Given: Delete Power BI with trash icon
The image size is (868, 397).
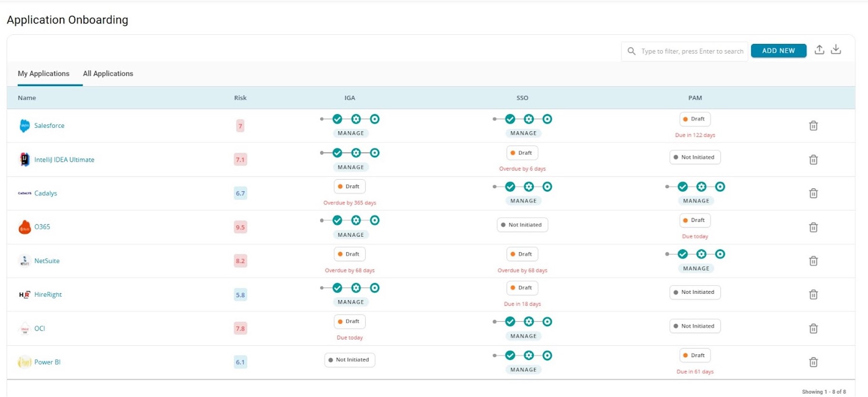Looking at the screenshot, I should coord(813,362).
